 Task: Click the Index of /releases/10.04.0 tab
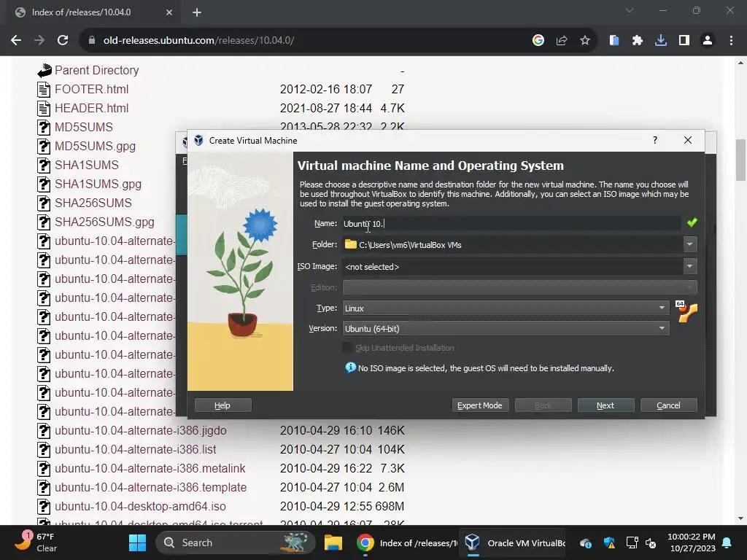(x=82, y=12)
